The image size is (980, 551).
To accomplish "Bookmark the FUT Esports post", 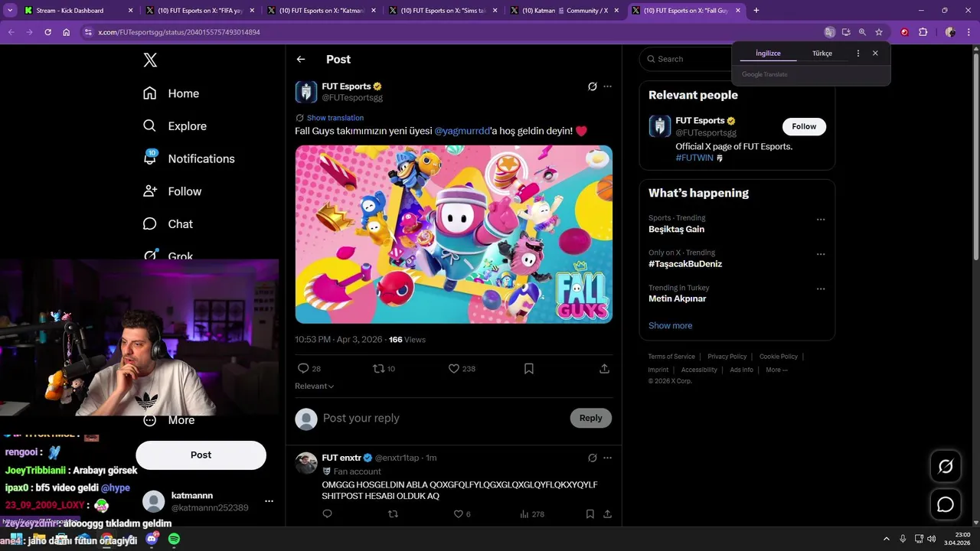I will point(529,369).
